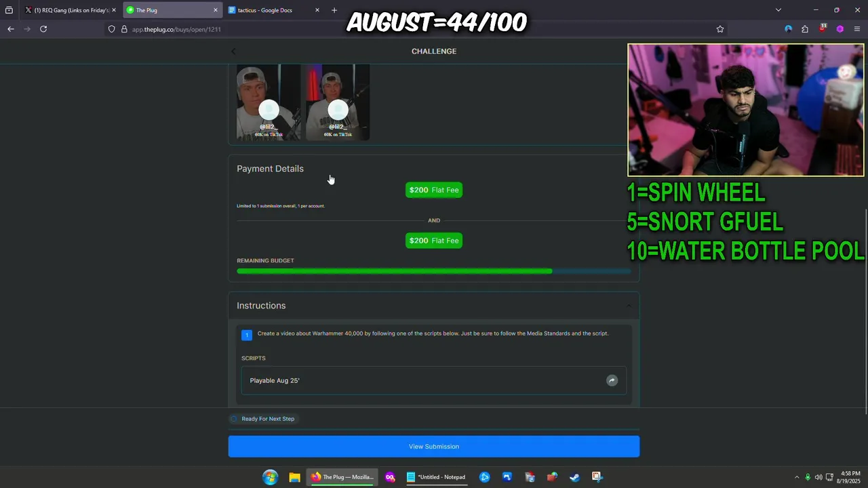Viewport: 868px width, 488px height.
Task: Open the second @lil2_ video thumbnail
Action: (338, 102)
